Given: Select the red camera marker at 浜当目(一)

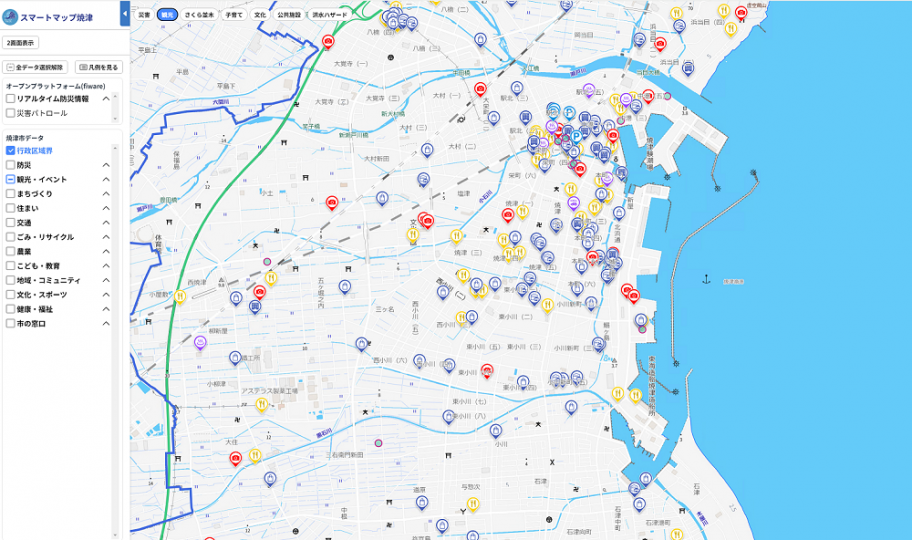Looking at the screenshot, I should point(660,44).
